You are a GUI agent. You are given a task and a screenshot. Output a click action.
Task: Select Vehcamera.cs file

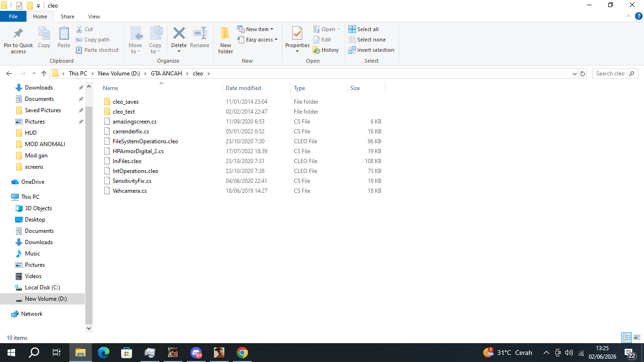(130, 191)
